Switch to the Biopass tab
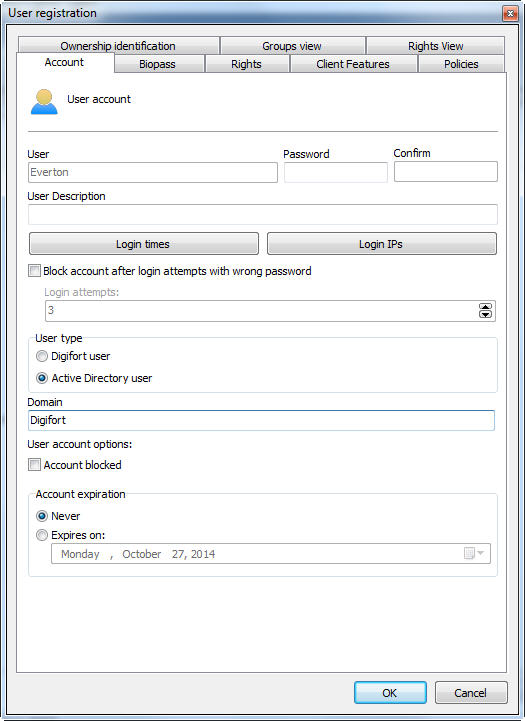The image size is (525, 721). (159, 64)
